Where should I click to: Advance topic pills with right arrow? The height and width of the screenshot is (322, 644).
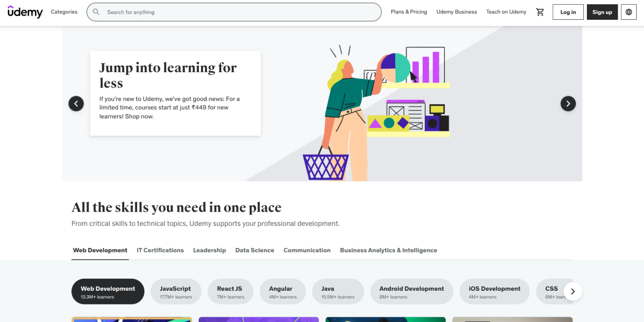573,292
